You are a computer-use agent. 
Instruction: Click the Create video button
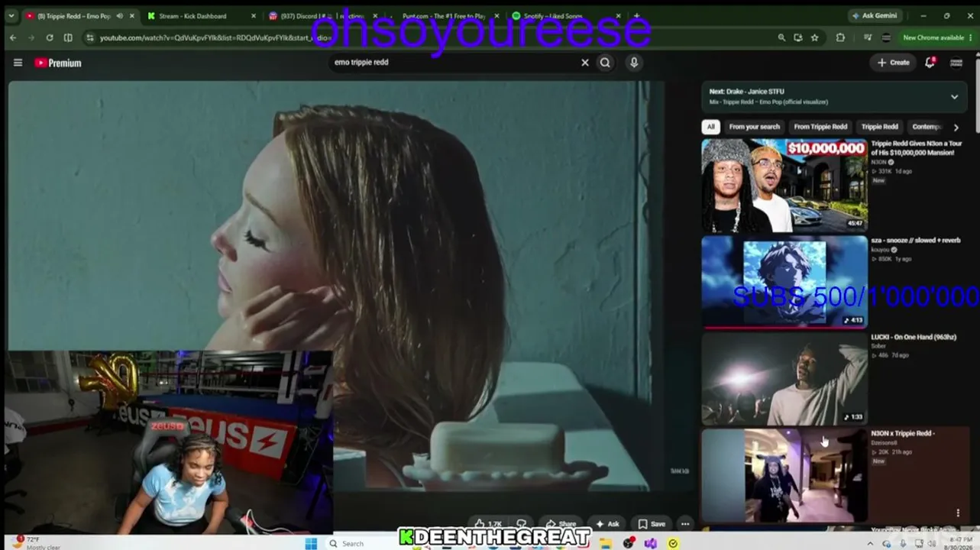coord(893,63)
